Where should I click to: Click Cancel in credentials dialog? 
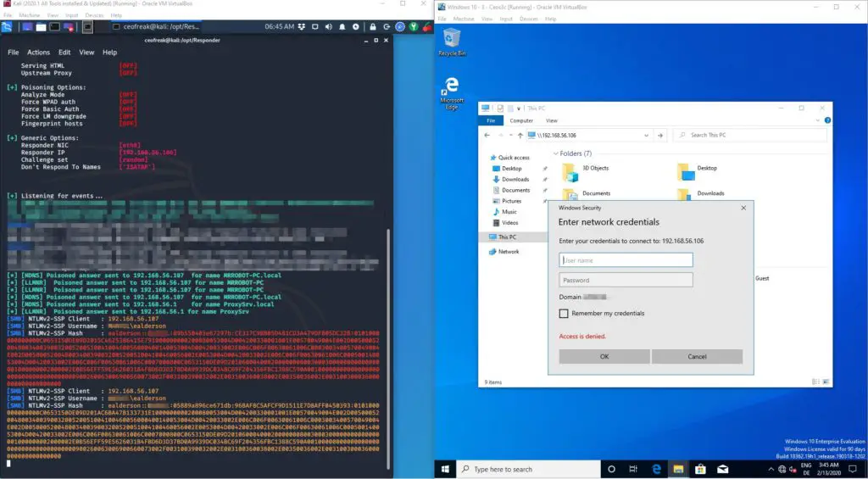[697, 357]
